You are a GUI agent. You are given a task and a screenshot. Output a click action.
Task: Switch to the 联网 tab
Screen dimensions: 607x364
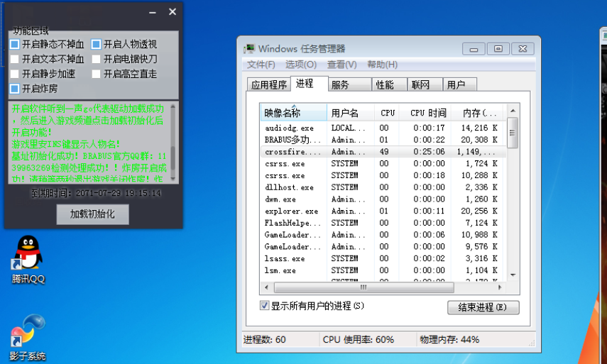425,84
